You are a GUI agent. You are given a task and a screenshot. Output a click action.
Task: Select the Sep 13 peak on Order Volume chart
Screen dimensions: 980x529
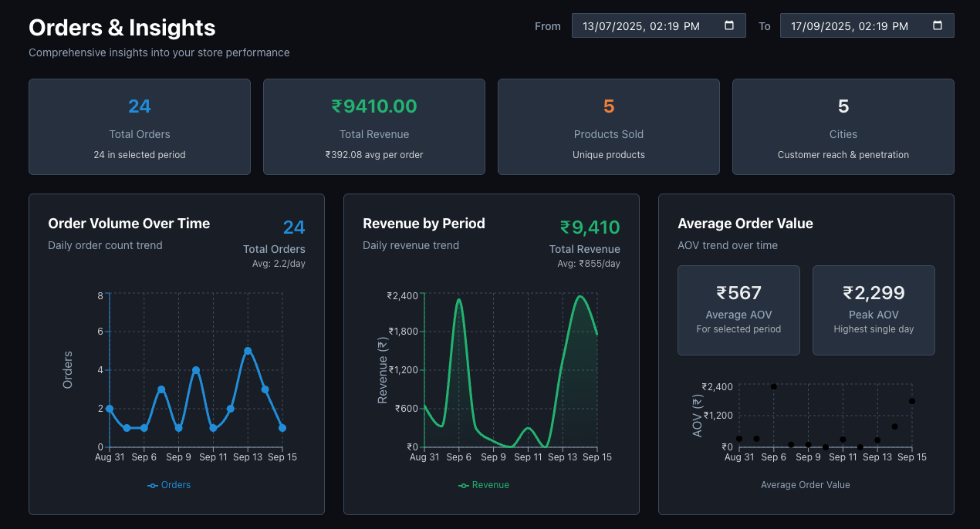[x=248, y=350]
